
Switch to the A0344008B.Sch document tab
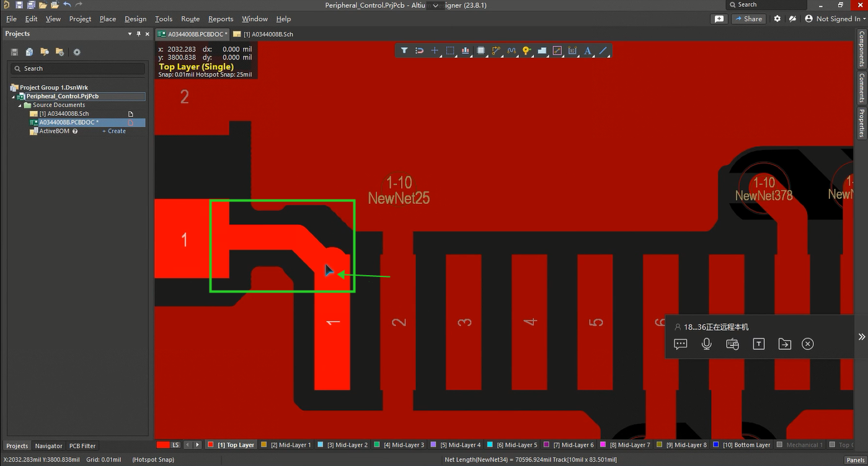[x=268, y=34]
